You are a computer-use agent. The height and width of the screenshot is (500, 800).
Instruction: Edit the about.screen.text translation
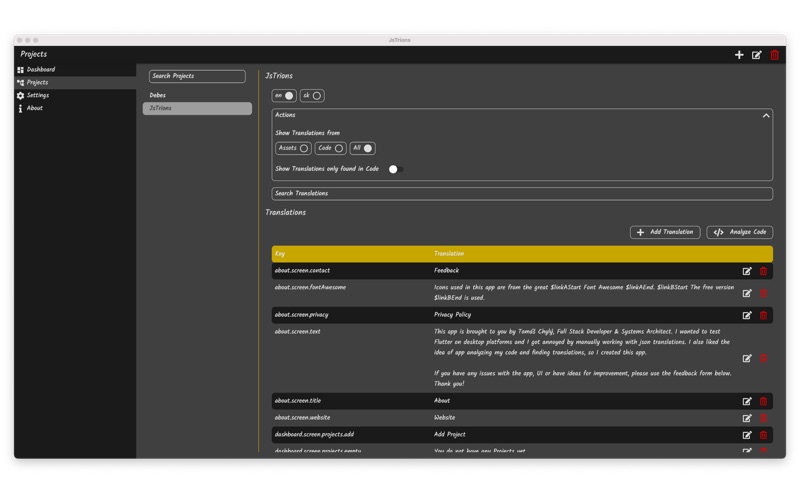tap(747, 359)
